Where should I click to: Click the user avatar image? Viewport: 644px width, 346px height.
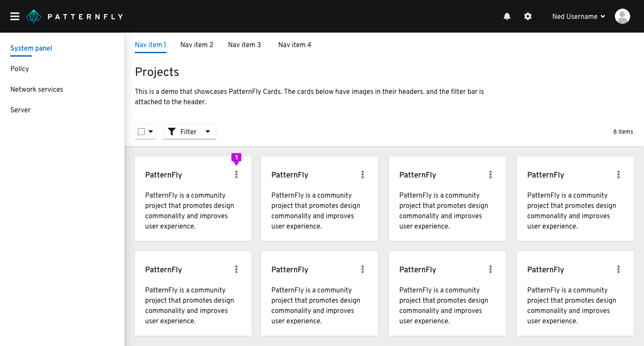[623, 16]
